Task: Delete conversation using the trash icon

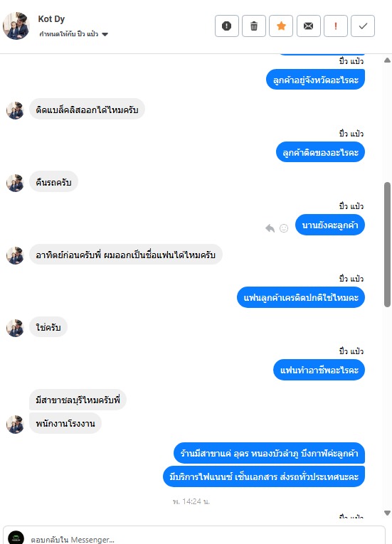Action: (x=254, y=26)
